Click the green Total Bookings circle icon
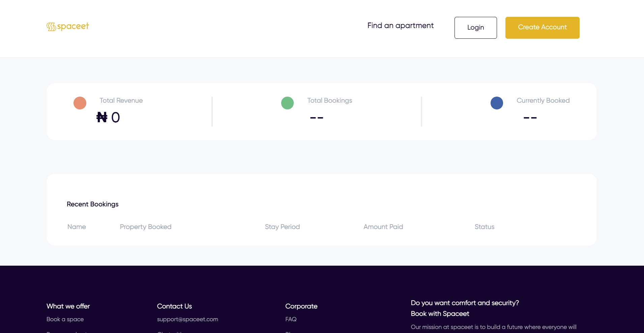 (x=288, y=103)
